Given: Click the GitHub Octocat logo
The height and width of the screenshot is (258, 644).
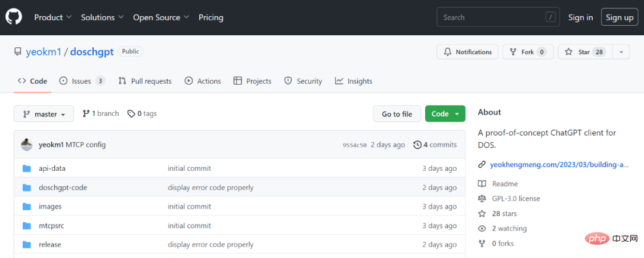Looking at the screenshot, I should [x=14, y=17].
